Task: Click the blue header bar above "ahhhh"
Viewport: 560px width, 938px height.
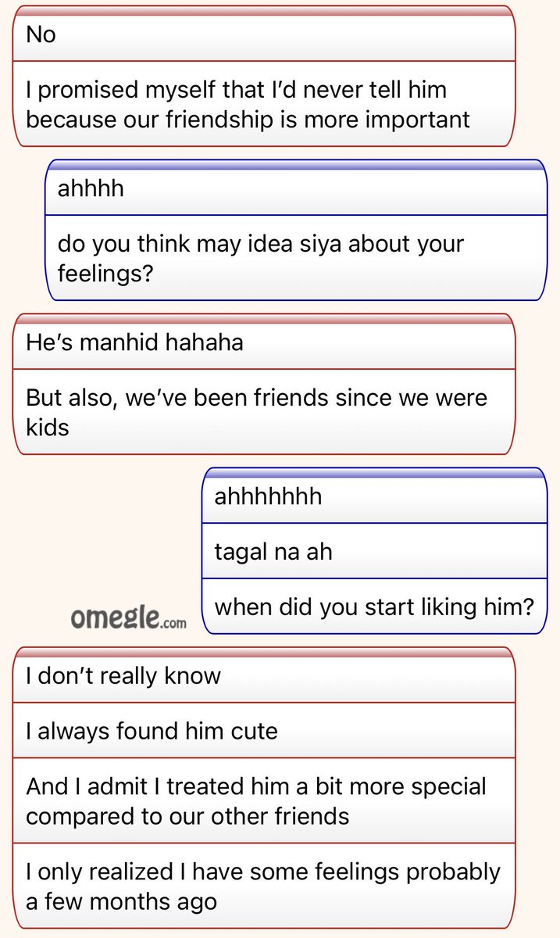Action: (296, 165)
